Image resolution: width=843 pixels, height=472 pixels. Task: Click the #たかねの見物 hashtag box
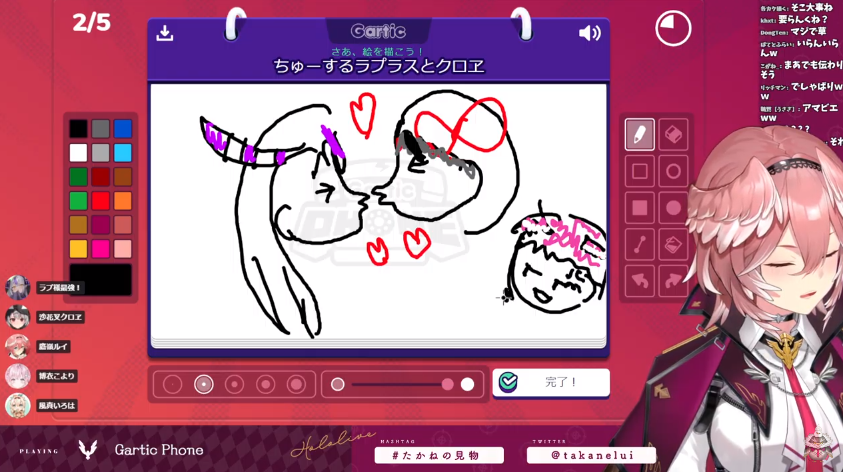click(439, 455)
